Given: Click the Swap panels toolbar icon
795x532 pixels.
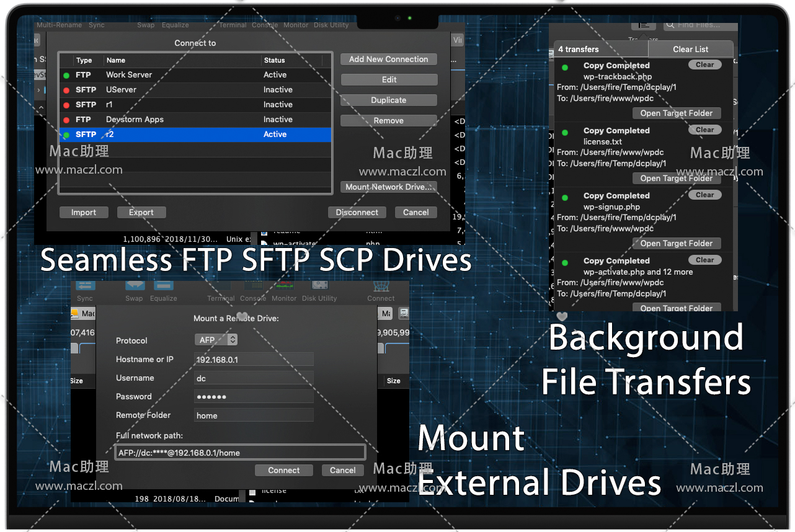Looking at the screenshot, I should coord(134,286).
